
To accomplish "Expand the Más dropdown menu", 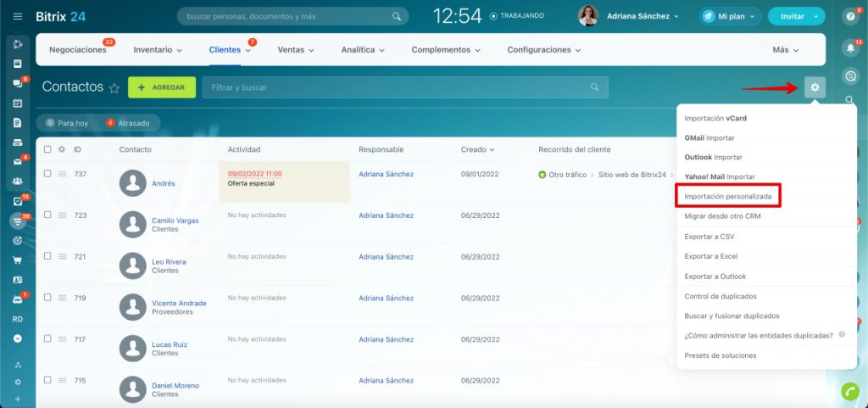I will coord(786,50).
